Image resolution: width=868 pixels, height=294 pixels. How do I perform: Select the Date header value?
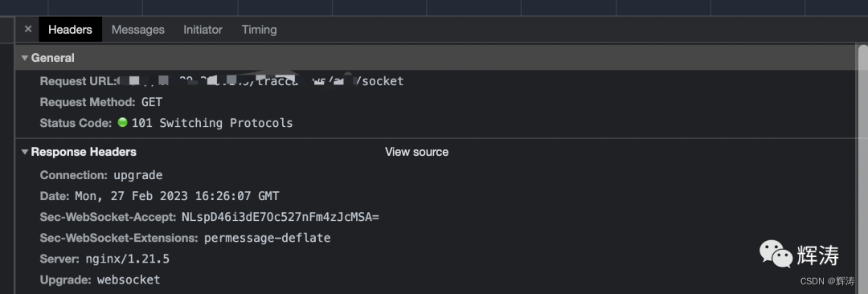(177, 196)
